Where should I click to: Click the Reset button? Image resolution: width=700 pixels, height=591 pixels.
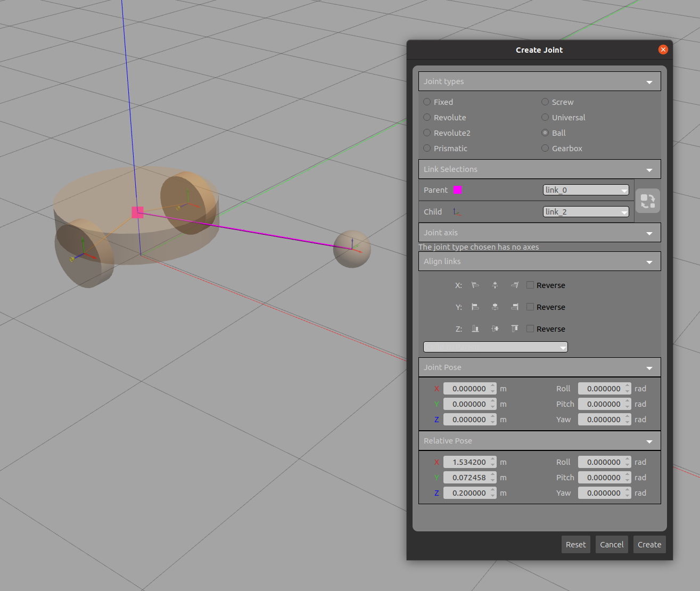coord(575,545)
